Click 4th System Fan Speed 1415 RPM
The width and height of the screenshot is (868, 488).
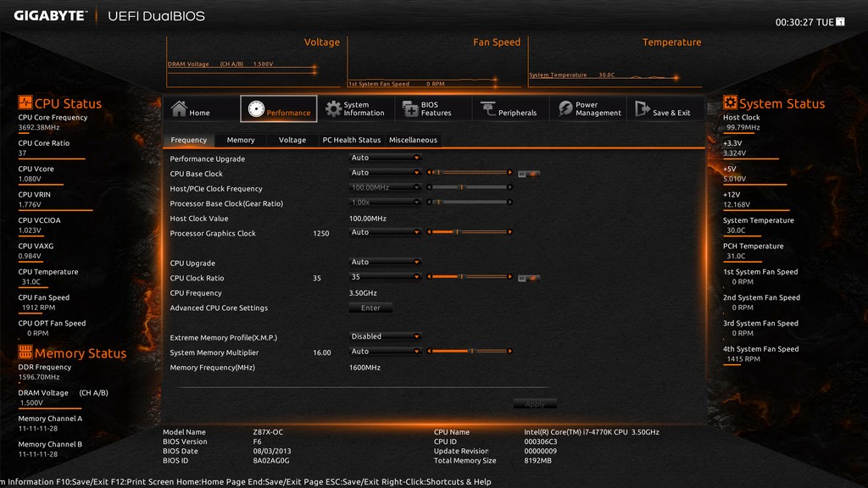(743, 359)
